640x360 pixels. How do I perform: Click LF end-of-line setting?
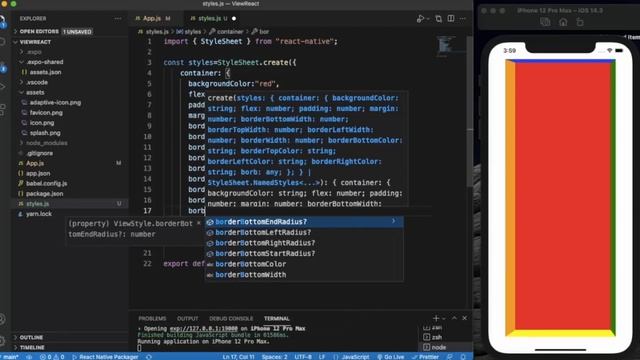(322, 357)
